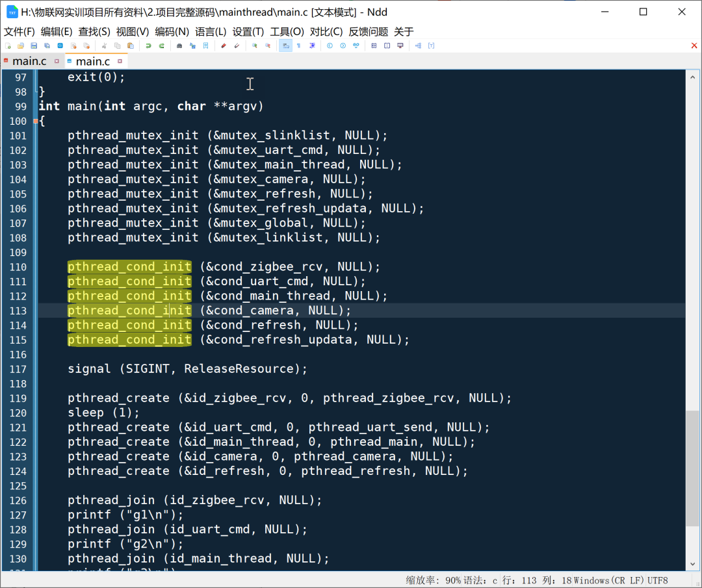The height and width of the screenshot is (588, 702).
Task: Change encoding via the UTF-8 status item
Action: pyautogui.click(x=656, y=580)
